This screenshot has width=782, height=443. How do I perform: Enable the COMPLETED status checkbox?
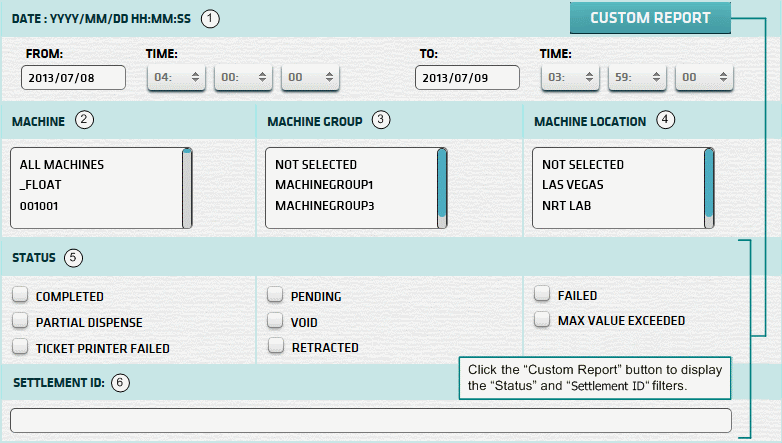coord(20,296)
